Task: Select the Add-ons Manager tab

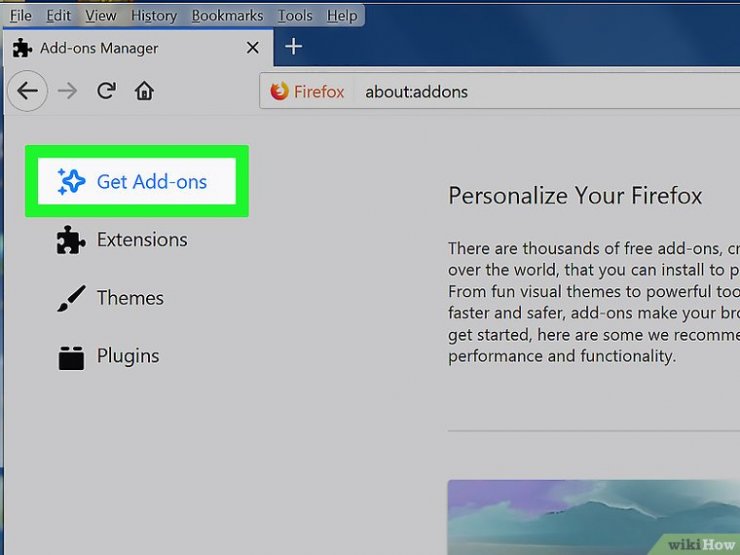Action: click(138, 48)
